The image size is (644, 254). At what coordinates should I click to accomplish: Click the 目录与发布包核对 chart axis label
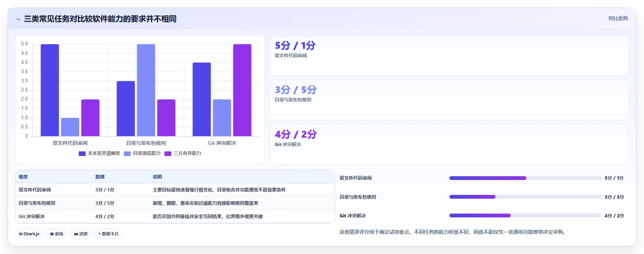[x=146, y=143]
